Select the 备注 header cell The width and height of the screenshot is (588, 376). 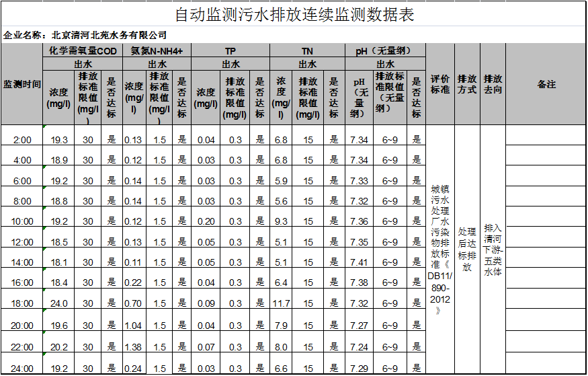point(546,84)
